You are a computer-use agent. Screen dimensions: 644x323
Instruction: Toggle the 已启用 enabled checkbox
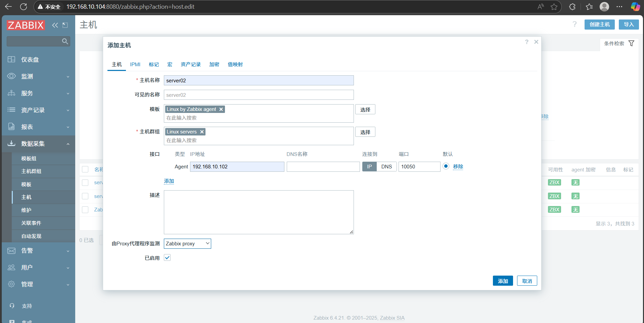point(167,257)
